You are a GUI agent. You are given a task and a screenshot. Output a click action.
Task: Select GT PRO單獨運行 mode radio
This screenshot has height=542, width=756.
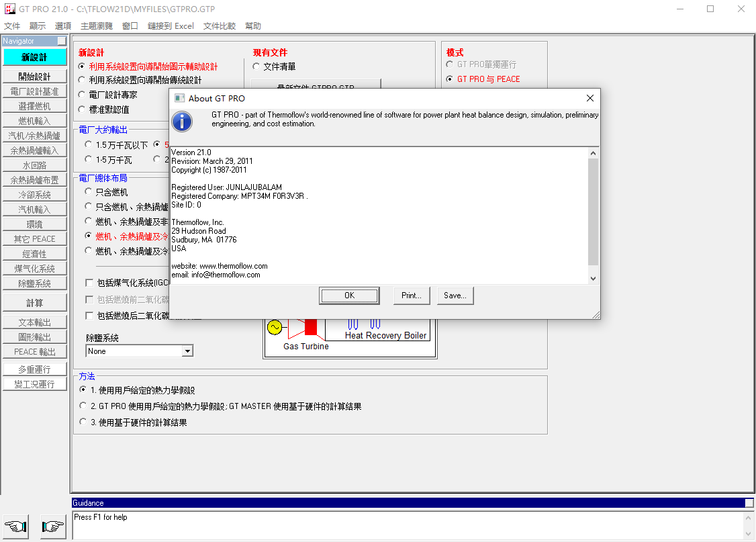point(449,64)
